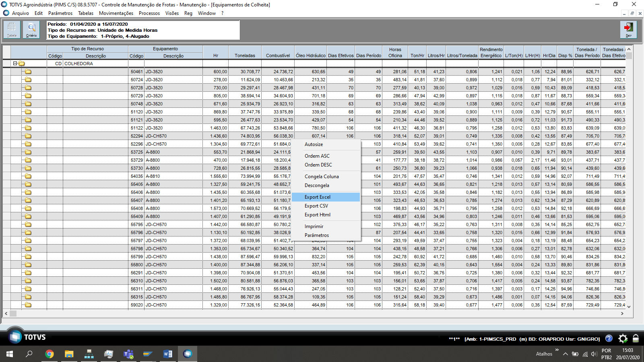Click the network diagram app on taskbar
Viewport: 644px width, 362px height.
[89, 354]
